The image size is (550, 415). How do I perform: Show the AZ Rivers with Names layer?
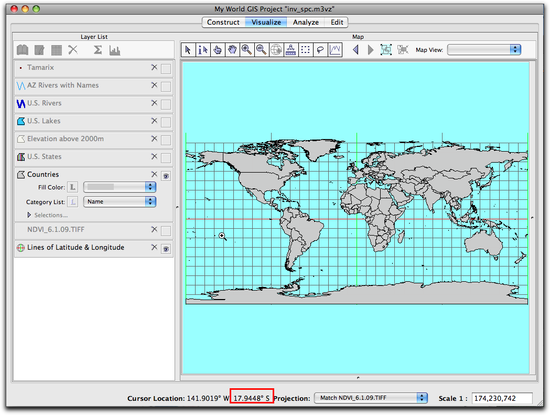(166, 86)
